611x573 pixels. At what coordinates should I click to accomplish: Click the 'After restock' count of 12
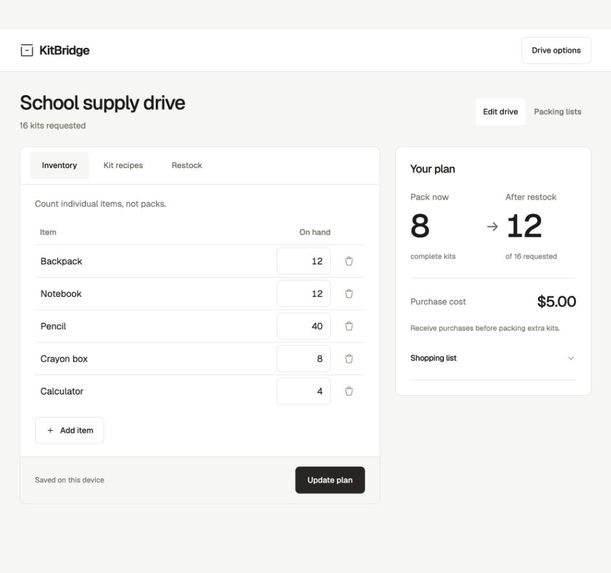[x=524, y=226]
